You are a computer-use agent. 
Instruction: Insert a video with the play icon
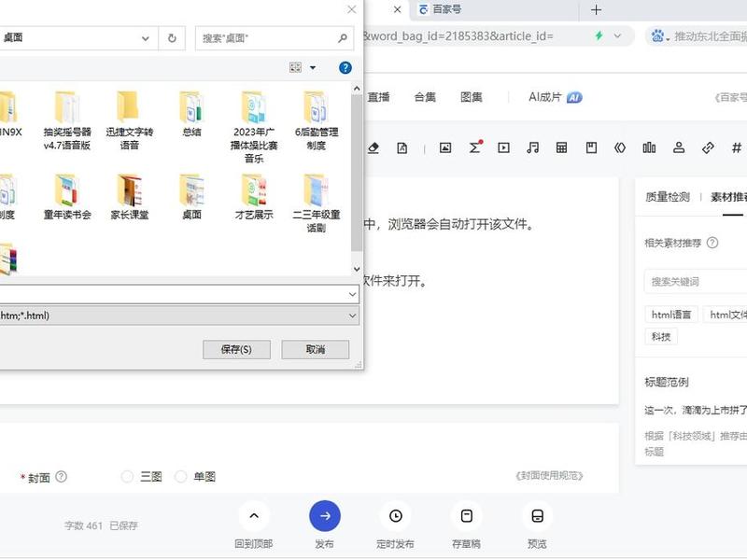(503, 148)
